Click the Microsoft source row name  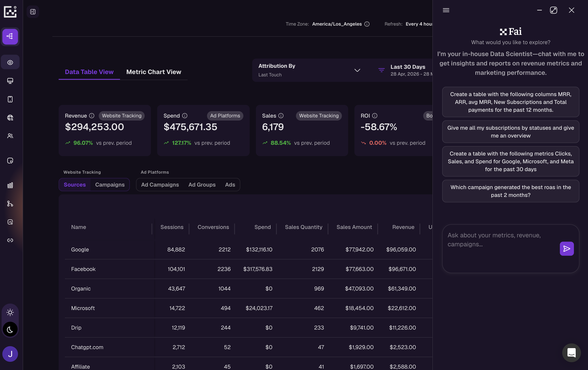tap(83, 308)
